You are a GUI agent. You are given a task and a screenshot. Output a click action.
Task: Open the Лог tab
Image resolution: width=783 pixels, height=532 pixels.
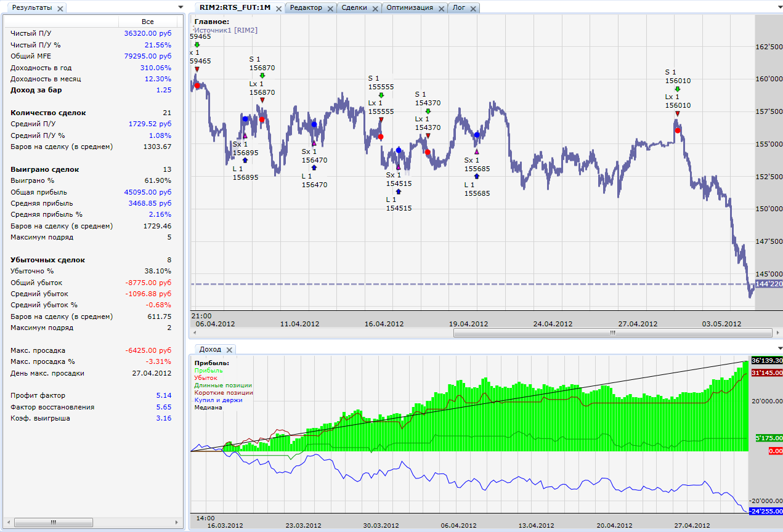tap(459, 8)
